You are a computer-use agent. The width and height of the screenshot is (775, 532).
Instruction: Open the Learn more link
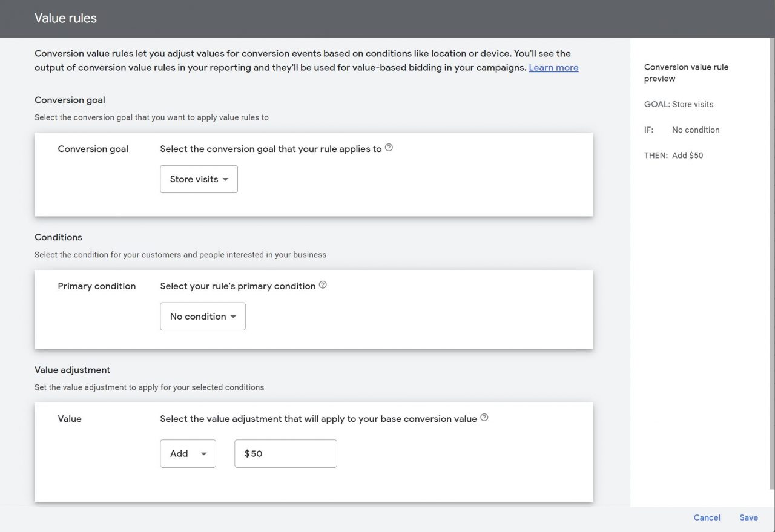coord(553,68)
